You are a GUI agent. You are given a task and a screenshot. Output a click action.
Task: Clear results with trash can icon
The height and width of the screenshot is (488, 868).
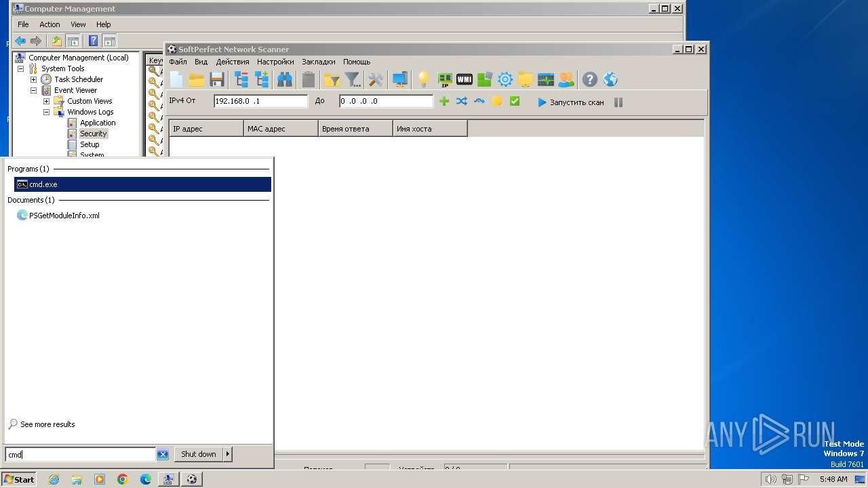(309, 80)
